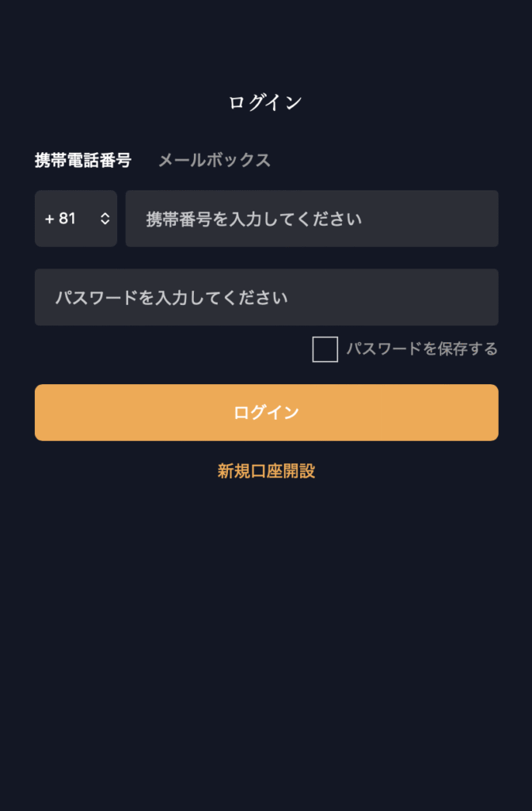Screen dimensions: 532x811
Task: Switch login method to email
Action: (215, 160)
